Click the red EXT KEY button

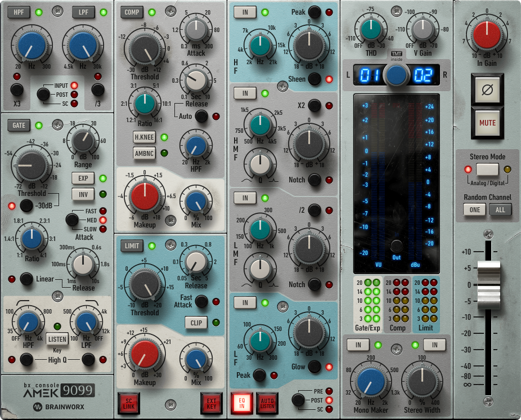pyautogui.click(x=212, y=403)
